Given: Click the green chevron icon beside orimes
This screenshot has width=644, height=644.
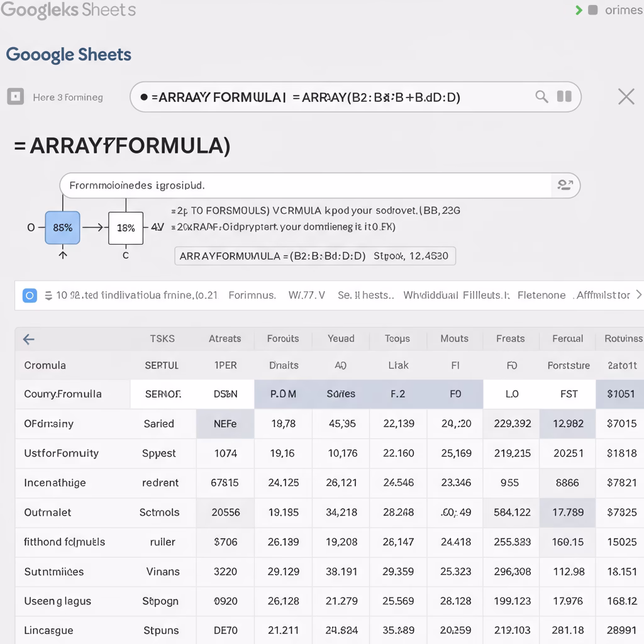Looking at the screenshot, I should (x=579, y=10).
